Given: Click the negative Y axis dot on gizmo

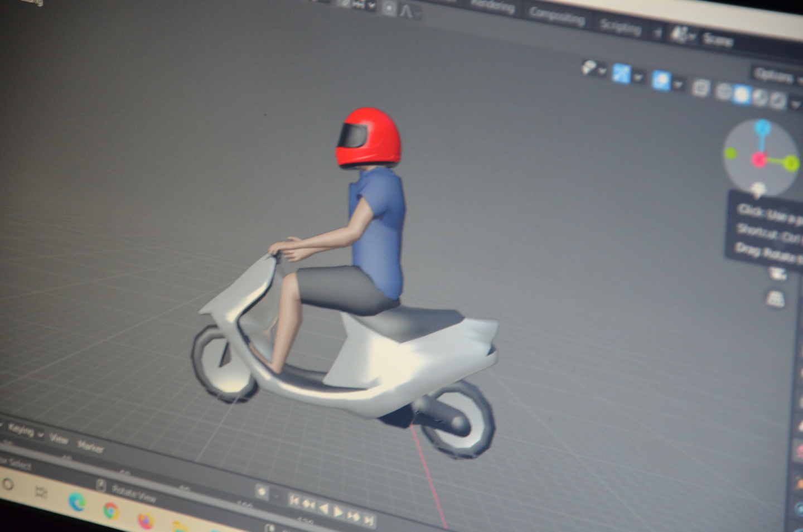Looking at the screenshot, I should point(731,153).
